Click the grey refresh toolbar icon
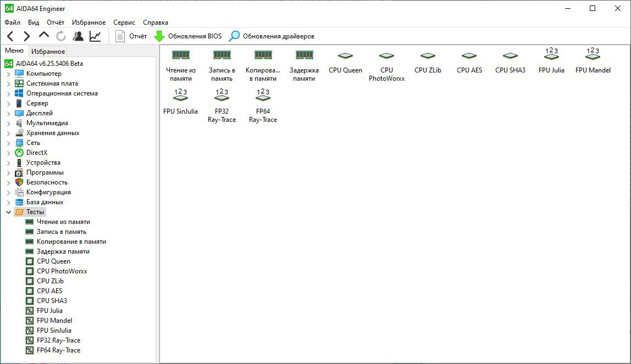631x364 pixels. (x=61, y=36)
